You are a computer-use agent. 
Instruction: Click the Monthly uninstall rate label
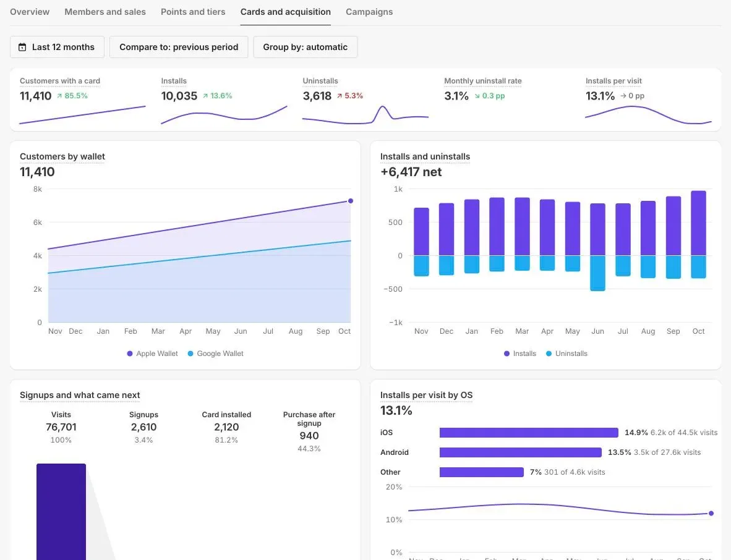pos(482,80)
